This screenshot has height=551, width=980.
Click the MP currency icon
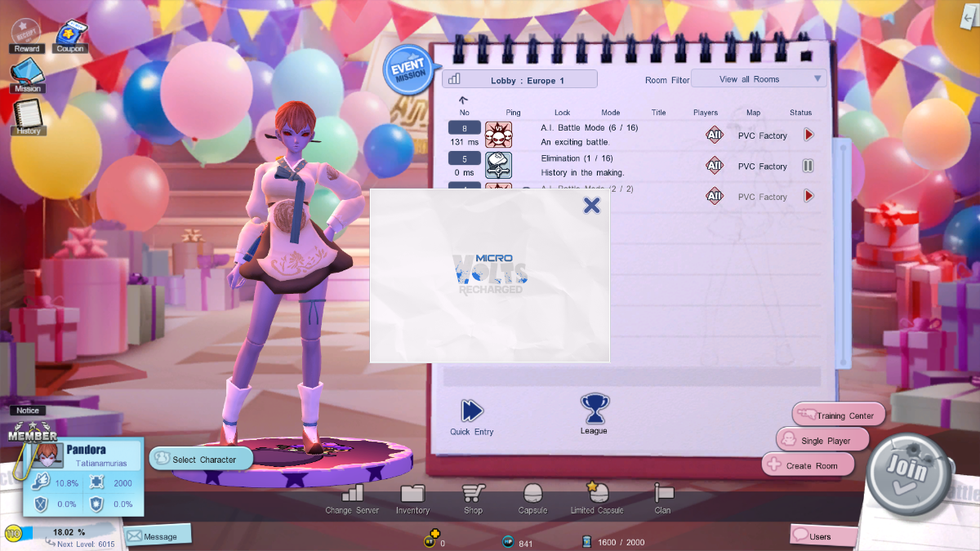click(x=508, y=542)
